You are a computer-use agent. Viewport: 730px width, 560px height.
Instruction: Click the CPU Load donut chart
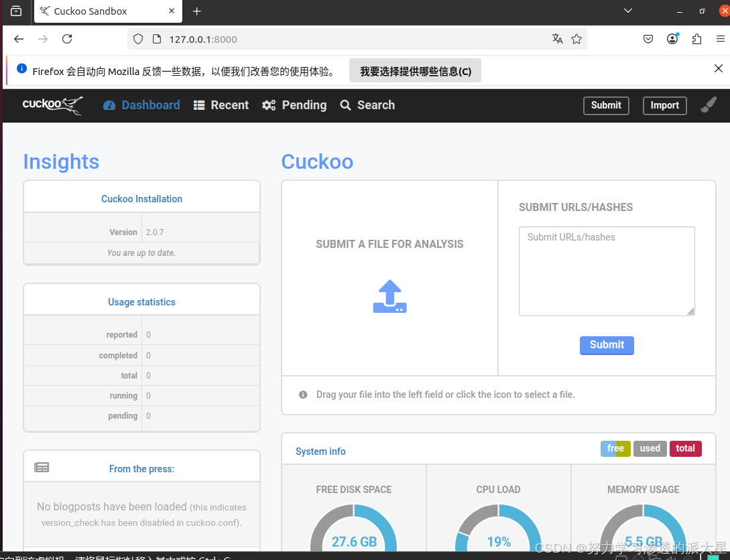[x=499, y=529]
